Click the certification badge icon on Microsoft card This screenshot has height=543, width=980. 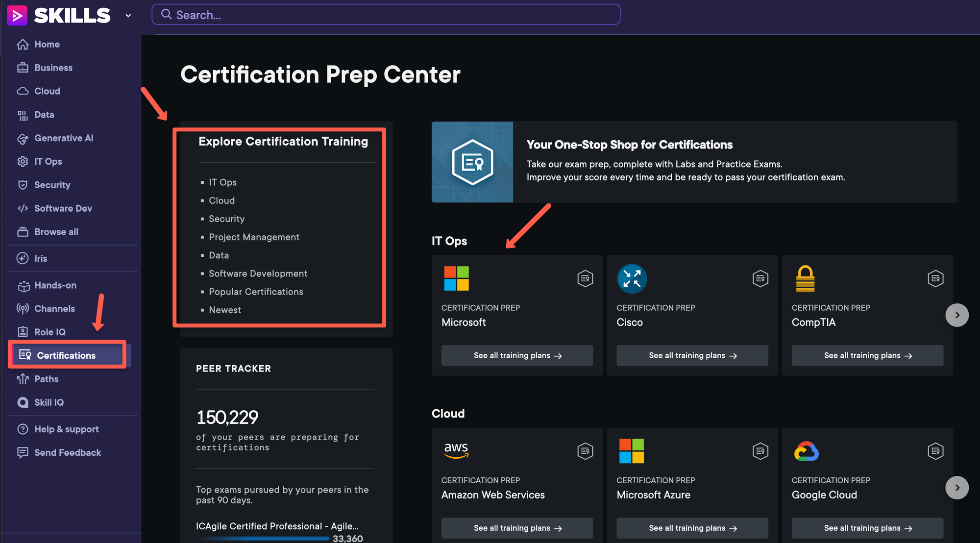585,278
